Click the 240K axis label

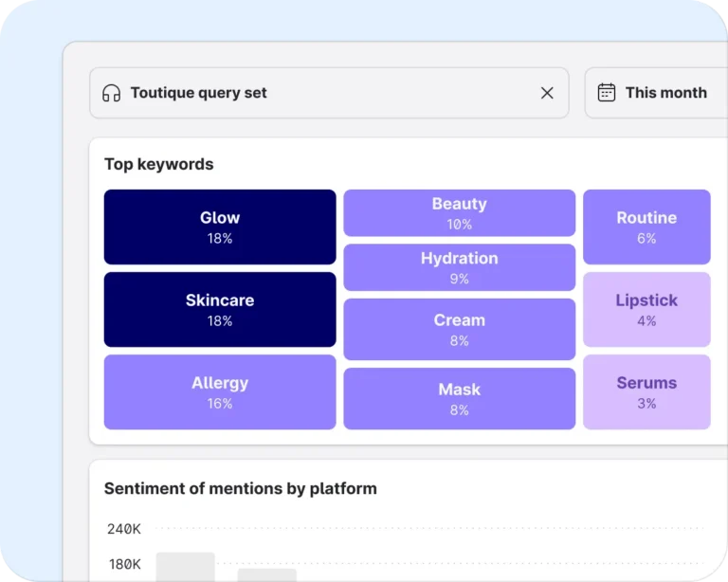click(x=124, y=529)
